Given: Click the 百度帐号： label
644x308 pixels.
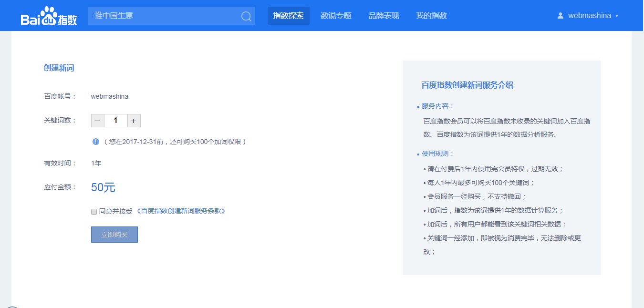Looking at the screenshot, I should [x=60, y=96].
